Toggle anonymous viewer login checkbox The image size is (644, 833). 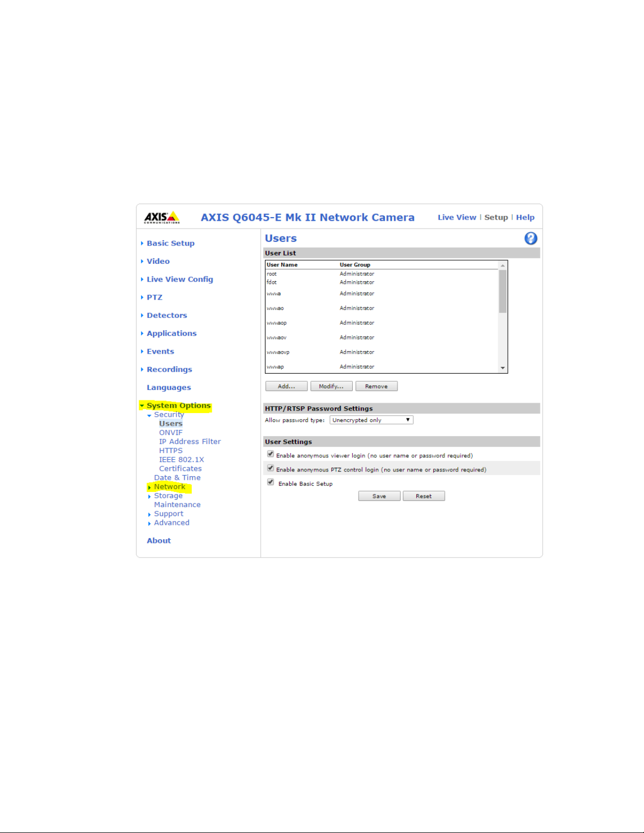[x=271, y=454]
